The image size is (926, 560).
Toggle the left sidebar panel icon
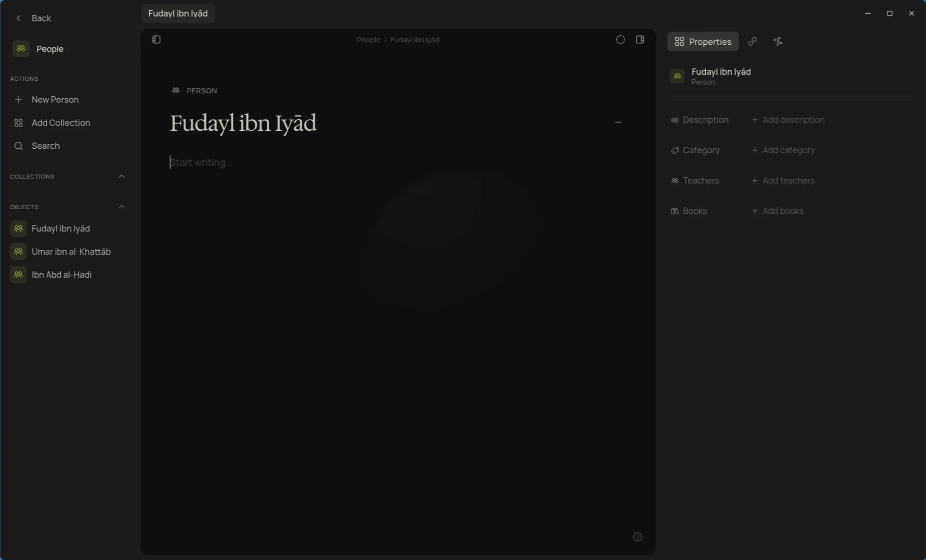point(156,40)
